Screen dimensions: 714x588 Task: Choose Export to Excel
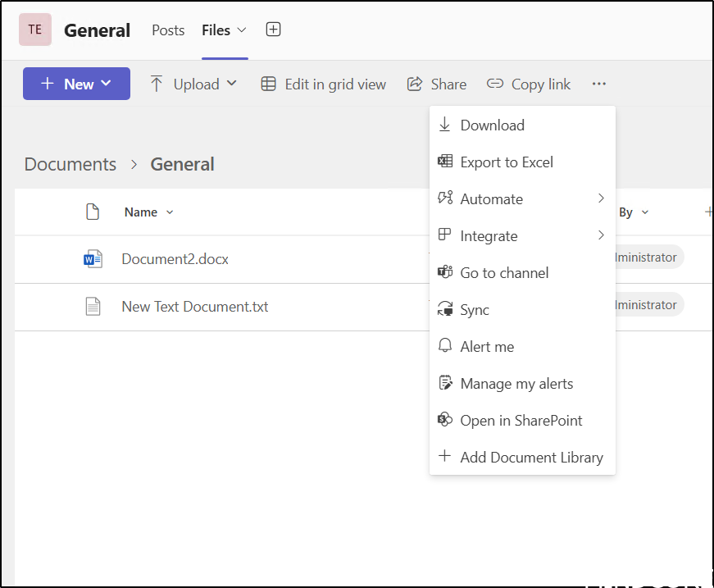click(506, 162)
